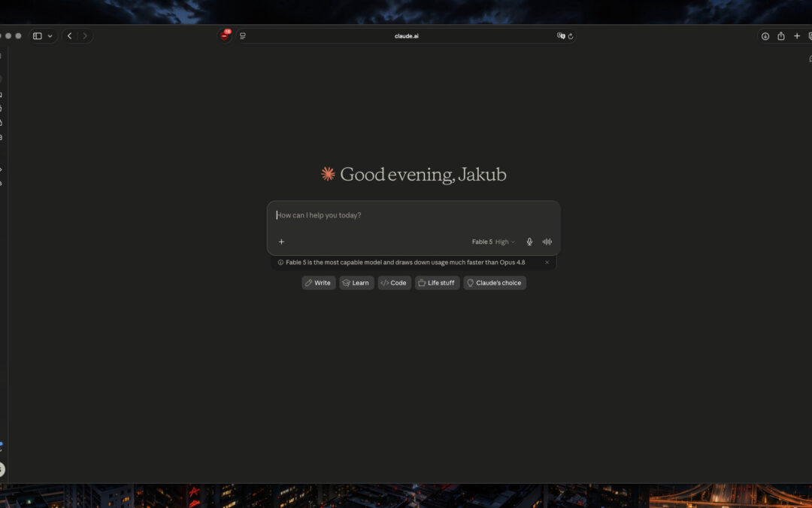Viewport: 812px width, 508px height.
Task: Start voice dictation with the microphone icon
Action: coord(529,242)
